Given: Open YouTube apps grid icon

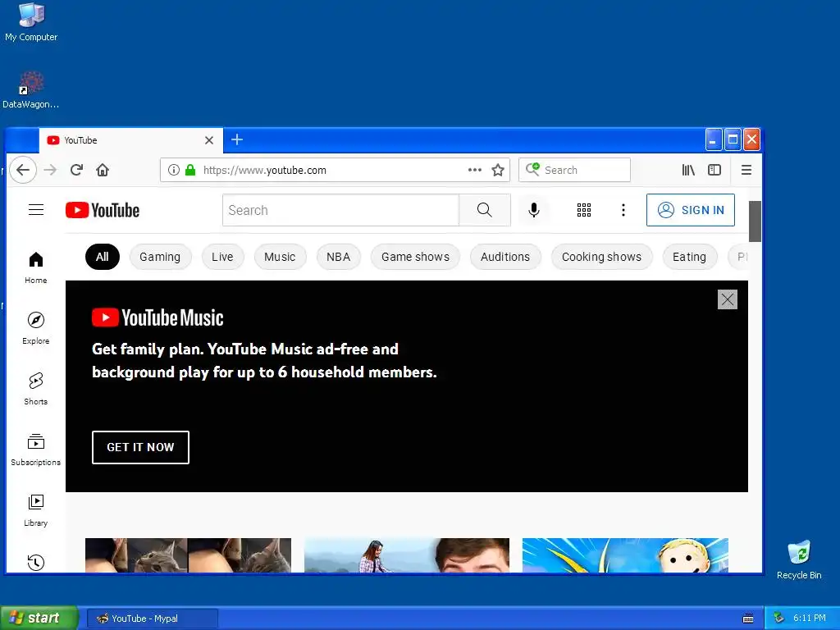Looking at the screenshot, I should coord(584,210).
